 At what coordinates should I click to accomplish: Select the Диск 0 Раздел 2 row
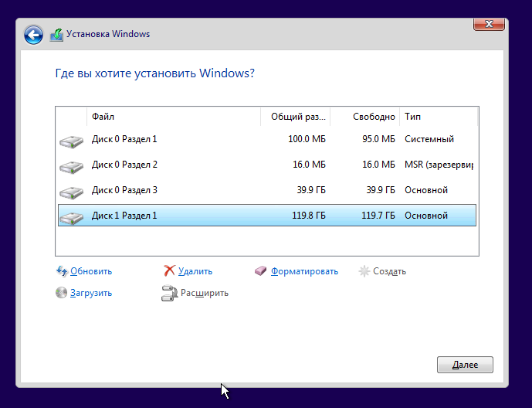pyautogui.click(x=267, y=165)
